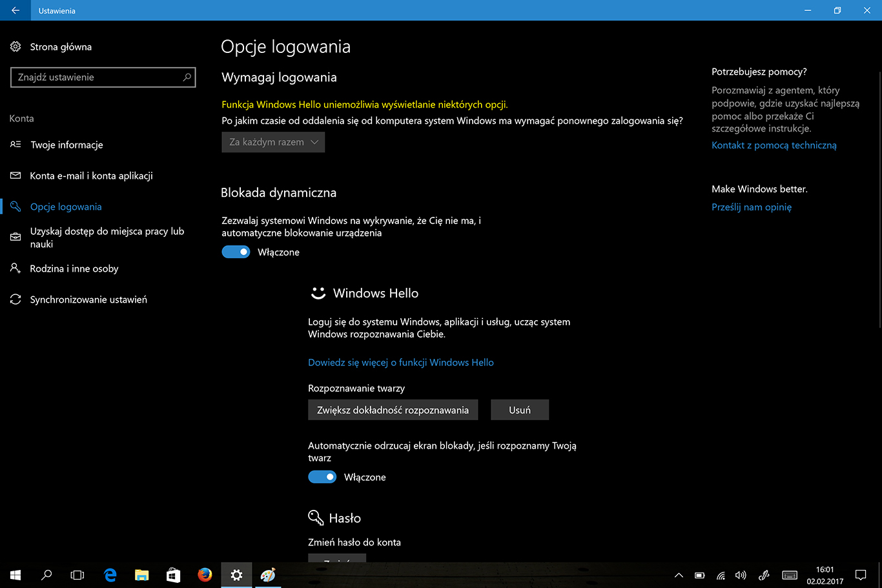Click Zmień hasło do konta text
This screenshot has height=588, width=882.
pos(354,542)
